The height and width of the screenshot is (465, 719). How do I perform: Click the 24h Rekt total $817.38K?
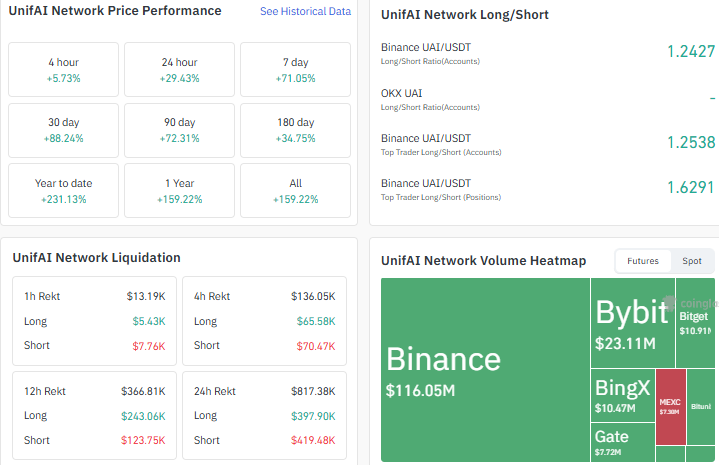pyautogui.click(x=313, y=392)
